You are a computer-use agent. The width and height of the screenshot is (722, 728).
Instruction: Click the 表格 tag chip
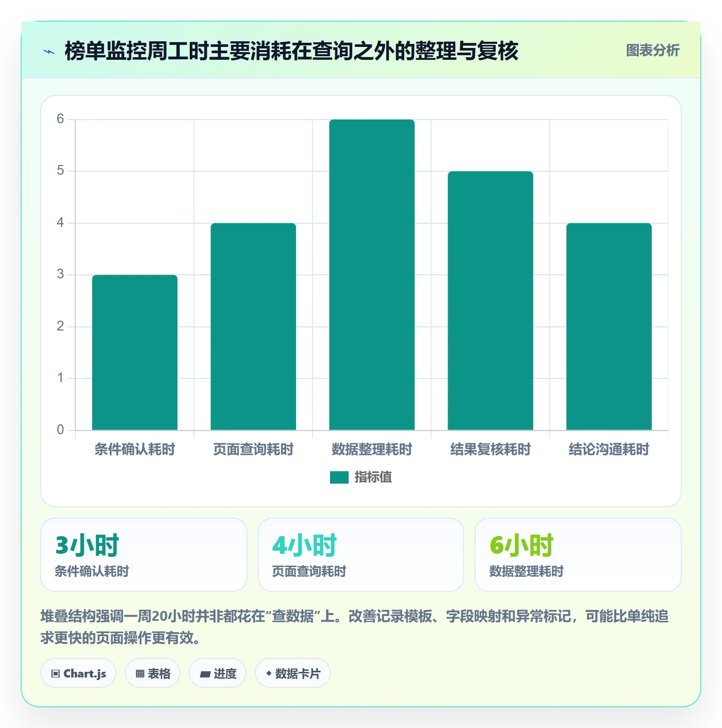pyautogui.click(x=153, y=673)
